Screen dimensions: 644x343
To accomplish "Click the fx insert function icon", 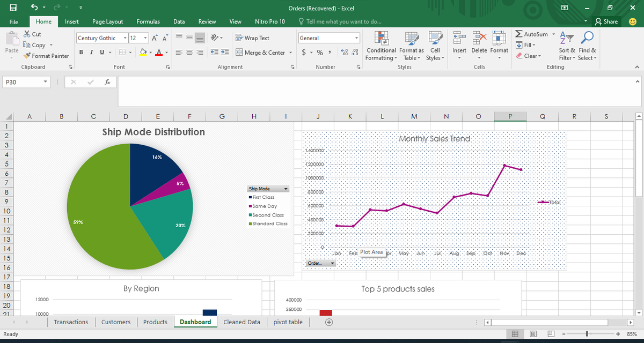I will (108, 82).
